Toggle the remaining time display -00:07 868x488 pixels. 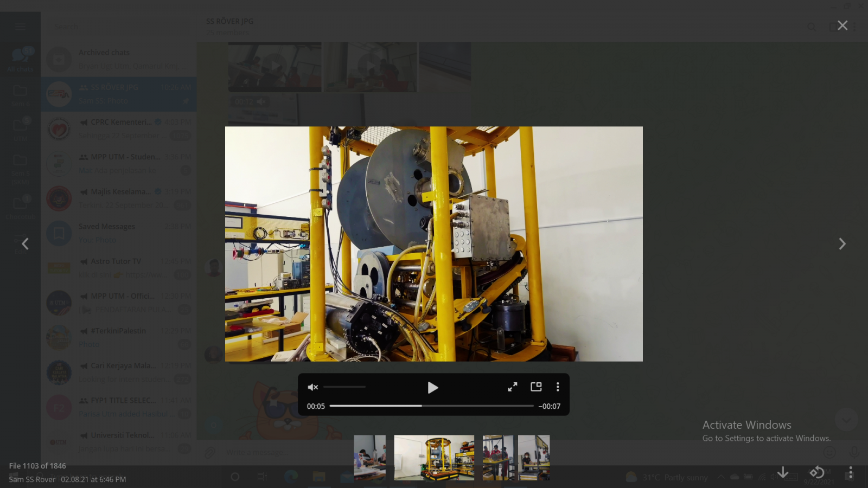(550, 406)
